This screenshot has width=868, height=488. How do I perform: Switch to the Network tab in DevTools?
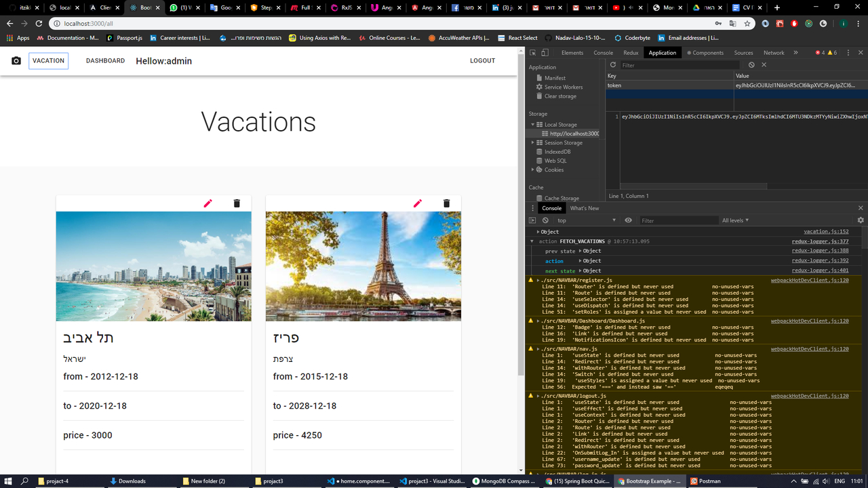point(774,52)
